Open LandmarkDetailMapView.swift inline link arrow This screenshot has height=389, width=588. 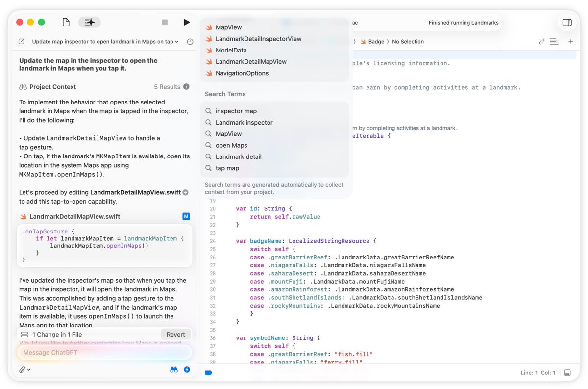185,193
